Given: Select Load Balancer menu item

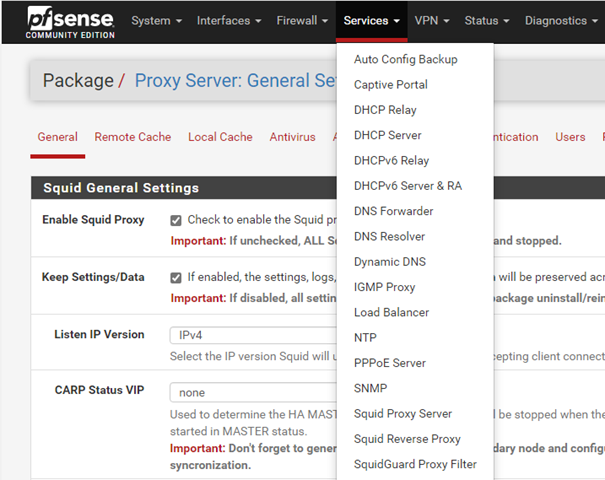Looking at the screenshot, I should pos(391,313).
